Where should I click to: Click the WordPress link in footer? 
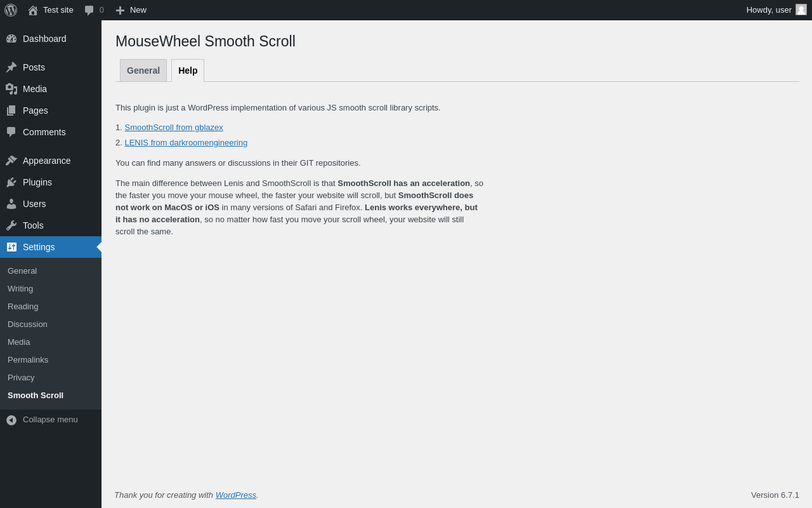coord(236,495)
